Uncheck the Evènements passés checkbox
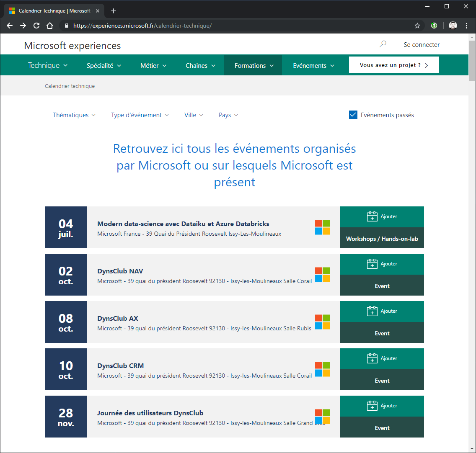476x453 pixels. pyautogui.click(x=353, y=115)
